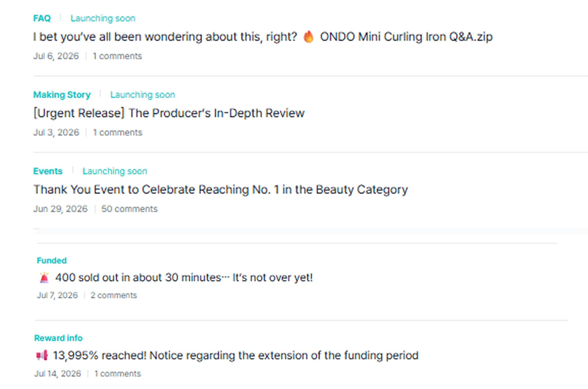Select the FAQ category label
The image size is (588, 389).
42,18
